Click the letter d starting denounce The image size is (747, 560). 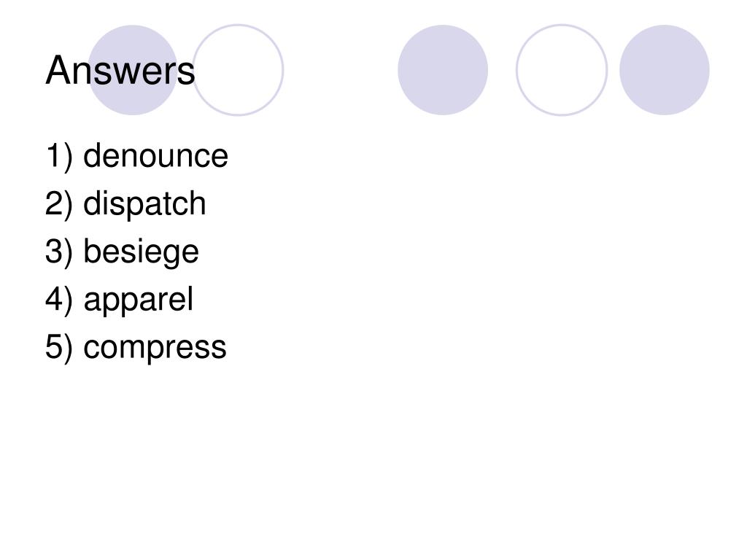click(x=91, y=155)
